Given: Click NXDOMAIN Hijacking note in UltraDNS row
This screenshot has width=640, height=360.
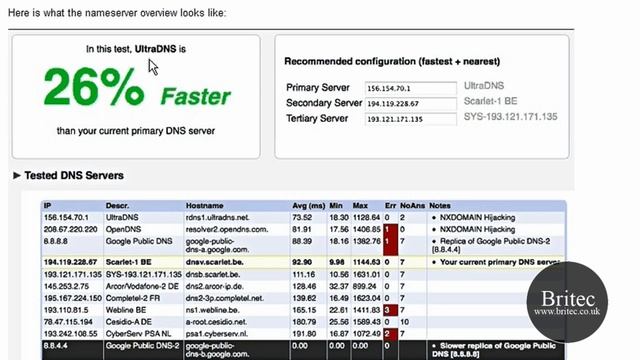Looking at the screenshot, I should coord(477,218).
